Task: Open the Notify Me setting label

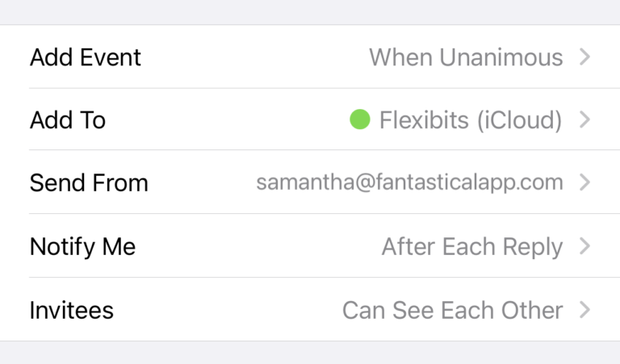Action: [x=82, y=246]
